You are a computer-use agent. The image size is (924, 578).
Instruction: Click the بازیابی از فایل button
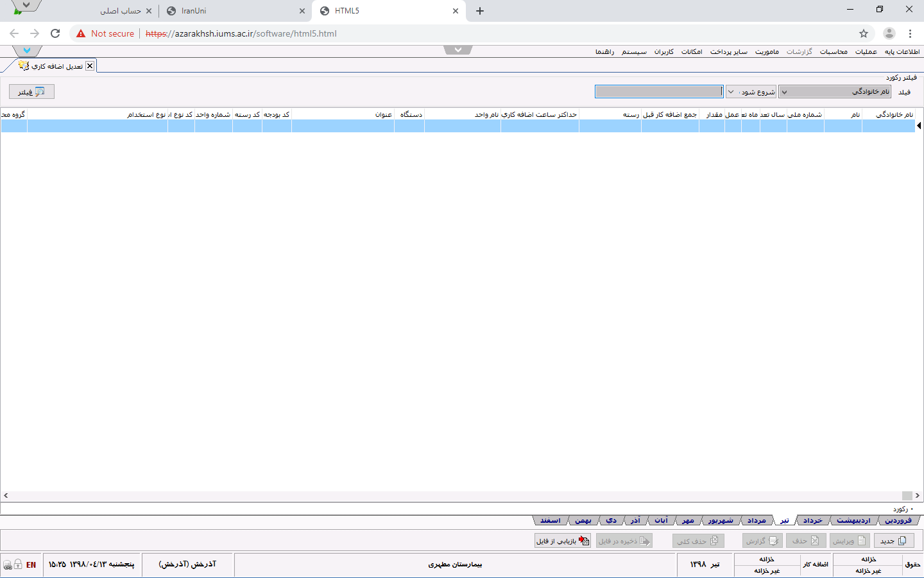[x=562, y=541]
